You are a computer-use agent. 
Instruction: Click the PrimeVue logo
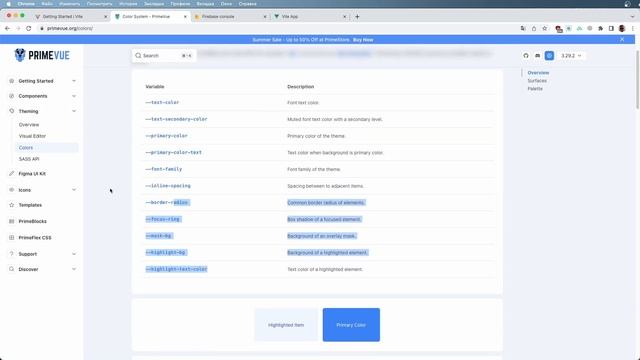[x=42, y=55]
